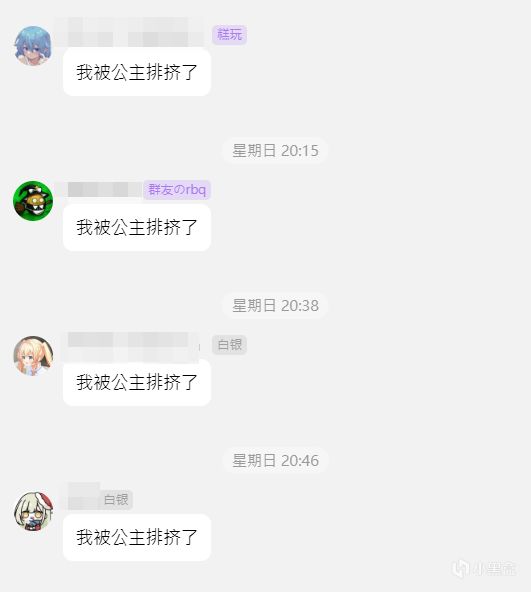Click blurred username beside white-haired girl avatar
The image size is (531, 592).
(83, 496)
